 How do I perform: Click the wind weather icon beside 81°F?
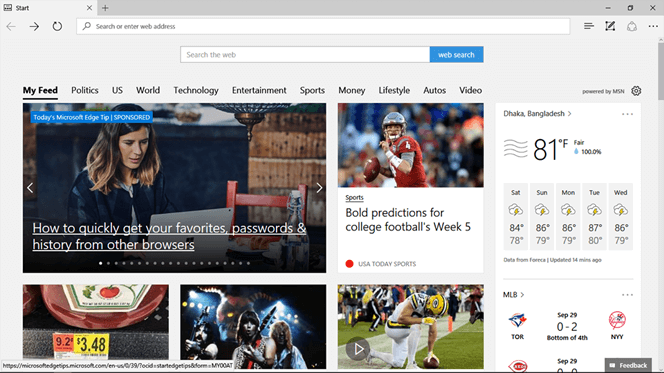click(515, 149)
